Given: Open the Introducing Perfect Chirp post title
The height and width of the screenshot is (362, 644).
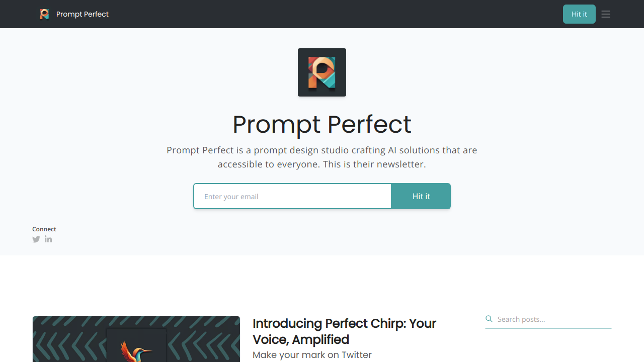Looking at the screenshot, I should pyautogui.click(x=344, y=331).
